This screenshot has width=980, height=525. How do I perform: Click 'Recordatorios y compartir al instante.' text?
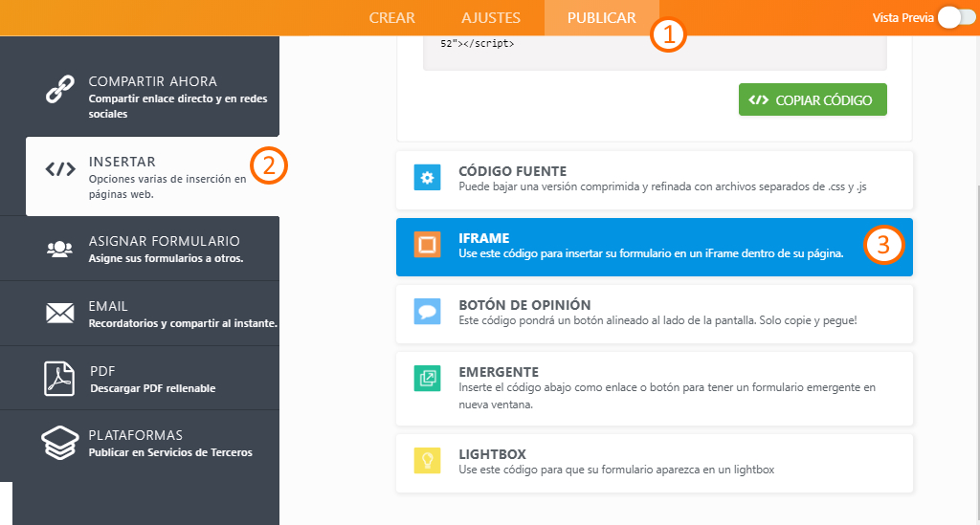tap(183, 323)
